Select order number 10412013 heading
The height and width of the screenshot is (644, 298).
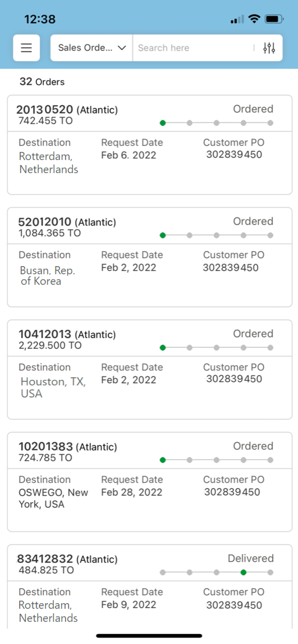(x=45, y=334)
